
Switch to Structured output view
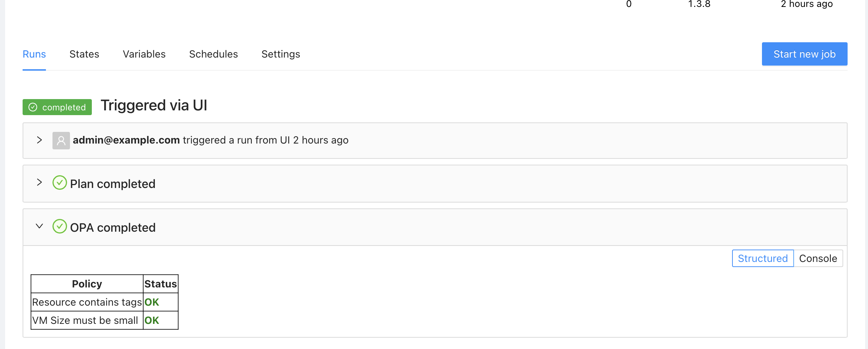point(763,258)
